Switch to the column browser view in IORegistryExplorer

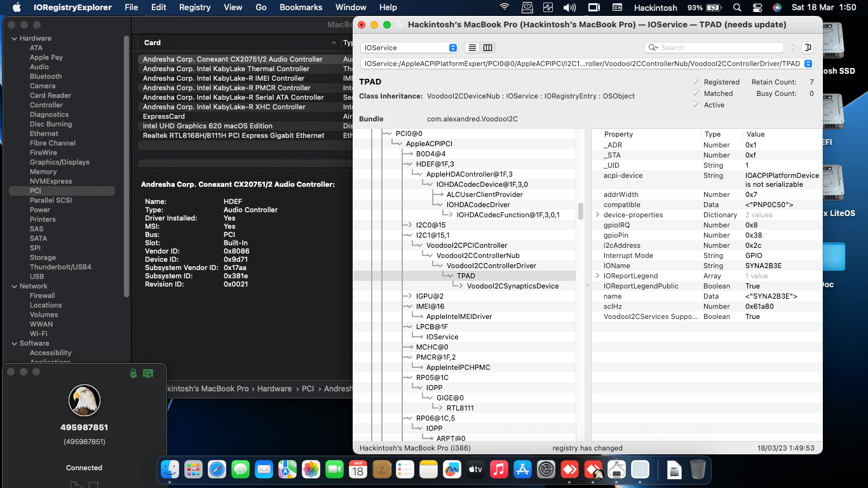488,48
